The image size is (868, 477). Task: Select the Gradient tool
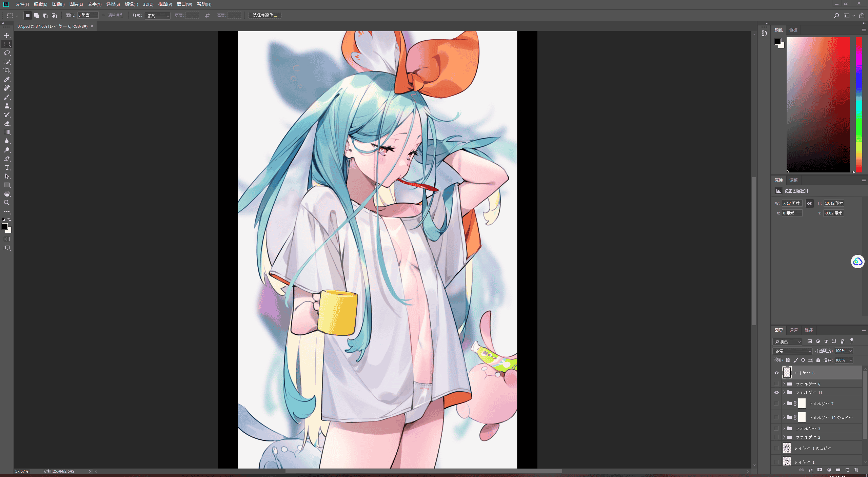coord(7,132)
